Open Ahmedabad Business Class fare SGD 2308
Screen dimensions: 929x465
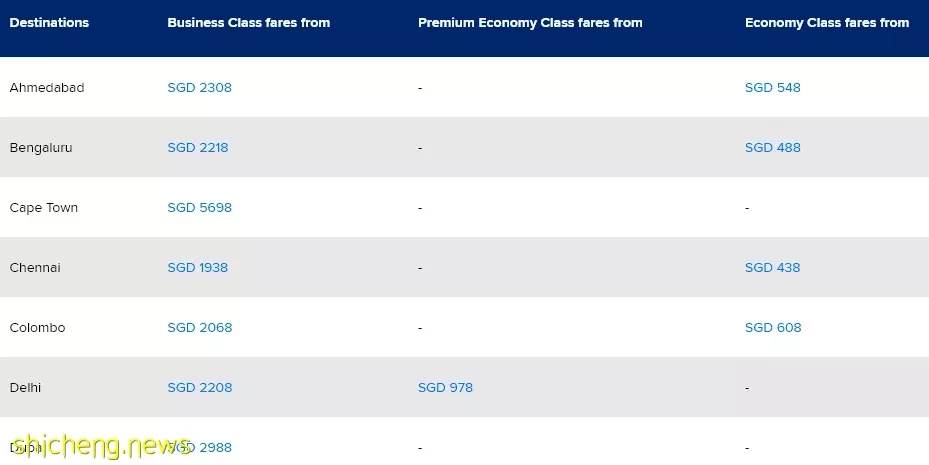(x=199, y=88)
